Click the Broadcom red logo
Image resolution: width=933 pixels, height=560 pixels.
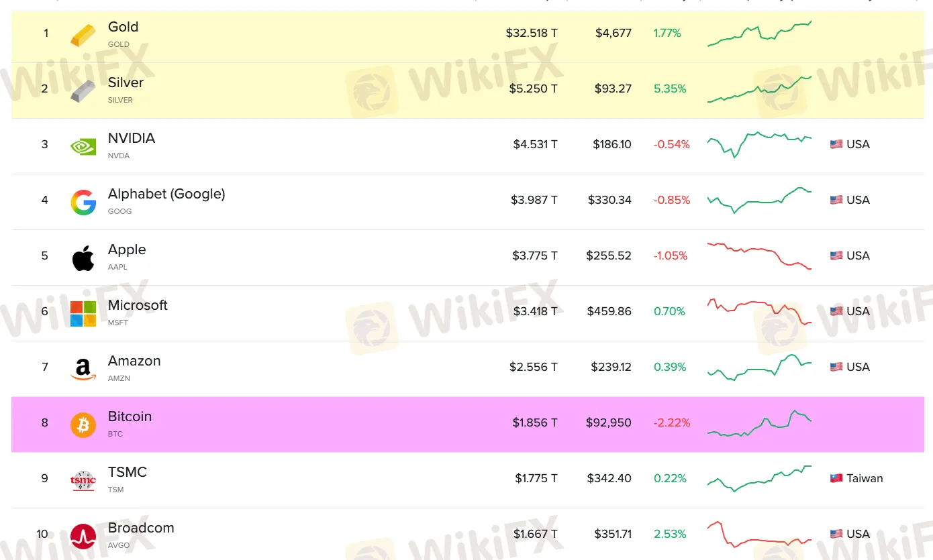[x=83, y=534]
